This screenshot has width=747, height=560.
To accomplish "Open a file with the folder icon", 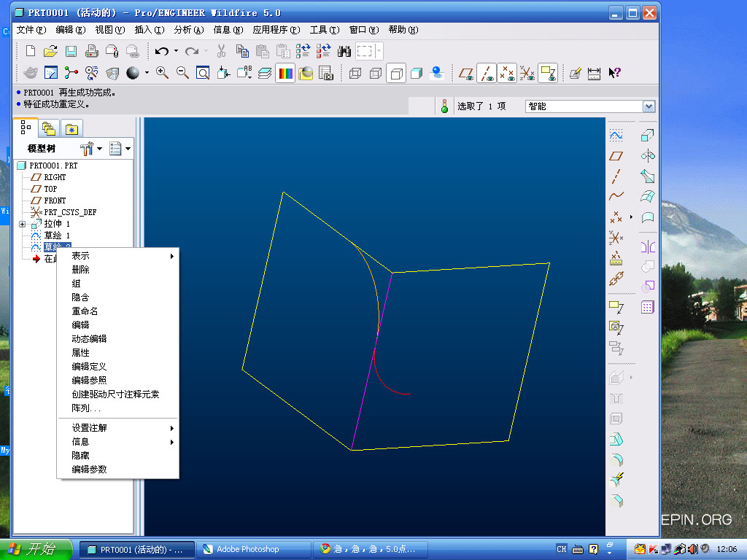I will tap(50, 50).
